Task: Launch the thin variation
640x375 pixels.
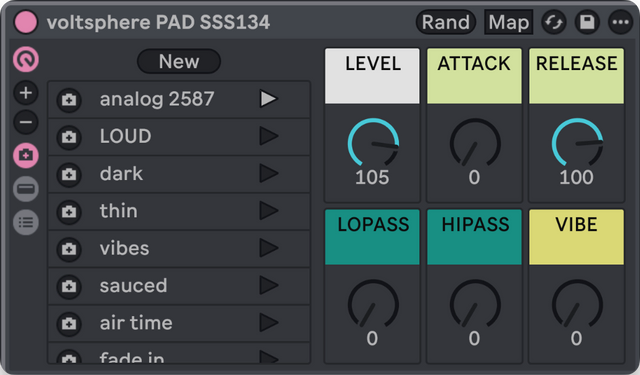Action: (269, 211)
